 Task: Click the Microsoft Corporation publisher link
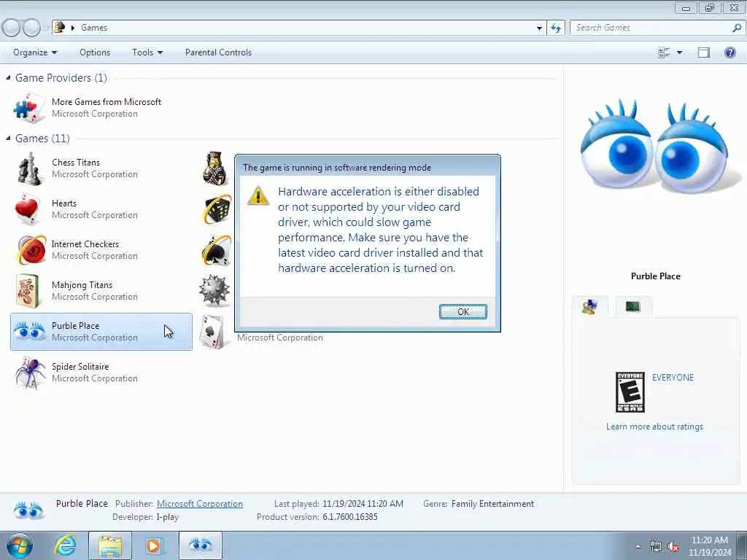point(200,504)
